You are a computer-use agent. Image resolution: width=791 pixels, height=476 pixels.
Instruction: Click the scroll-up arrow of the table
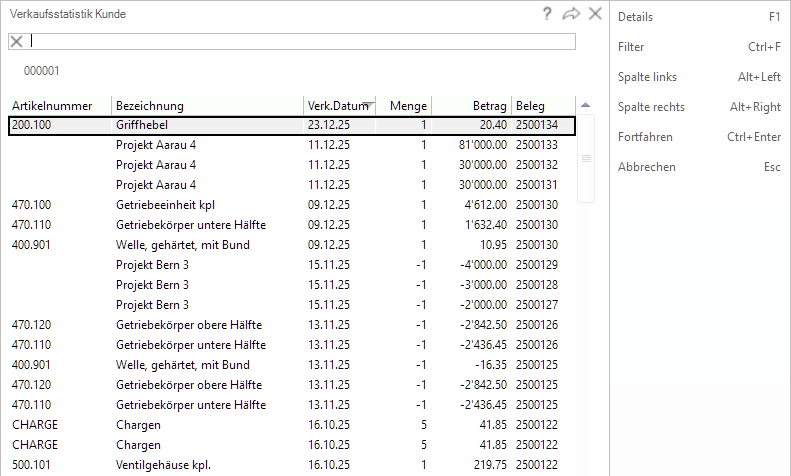pyautogui.click(x=586, y=105)
